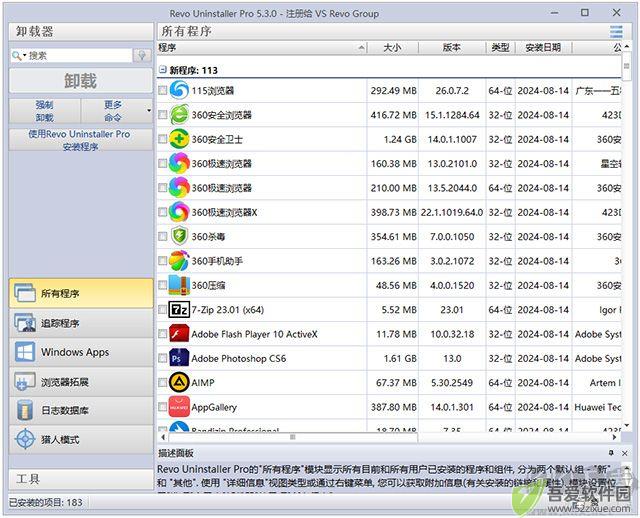Click the 搜索 input field
640x518 pixels.
(x=80, y=55)
